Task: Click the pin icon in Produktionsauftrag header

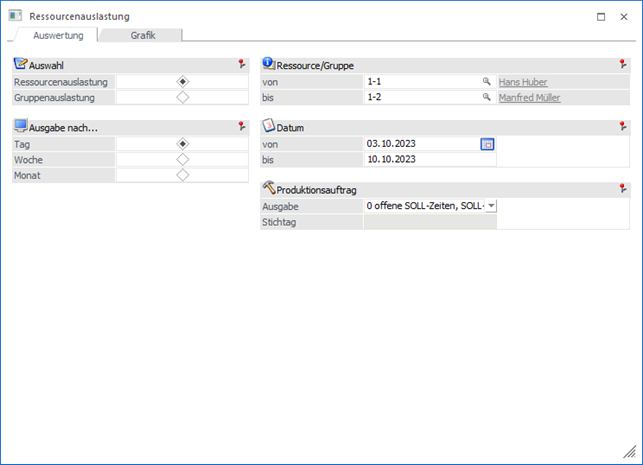Action: tap(623, 189)
